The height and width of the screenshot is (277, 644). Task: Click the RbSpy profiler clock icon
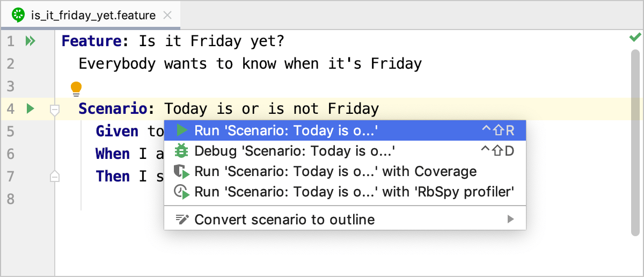pos(182,192)
